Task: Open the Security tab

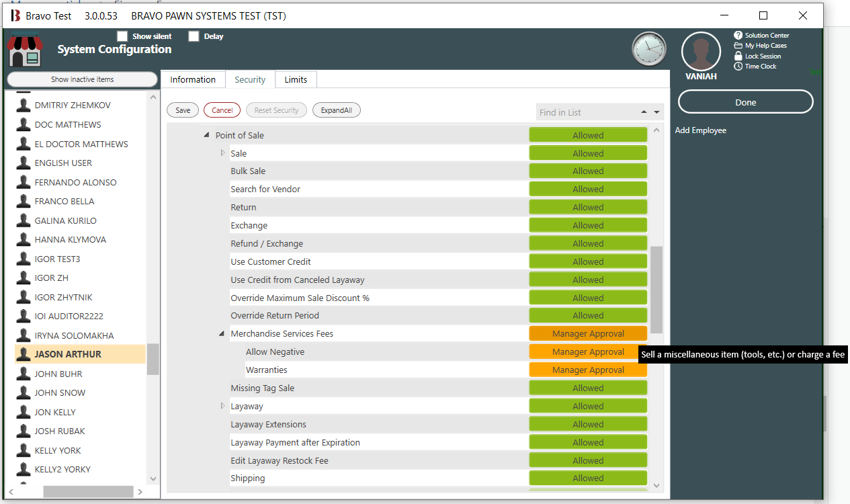Action: point(250,79)
